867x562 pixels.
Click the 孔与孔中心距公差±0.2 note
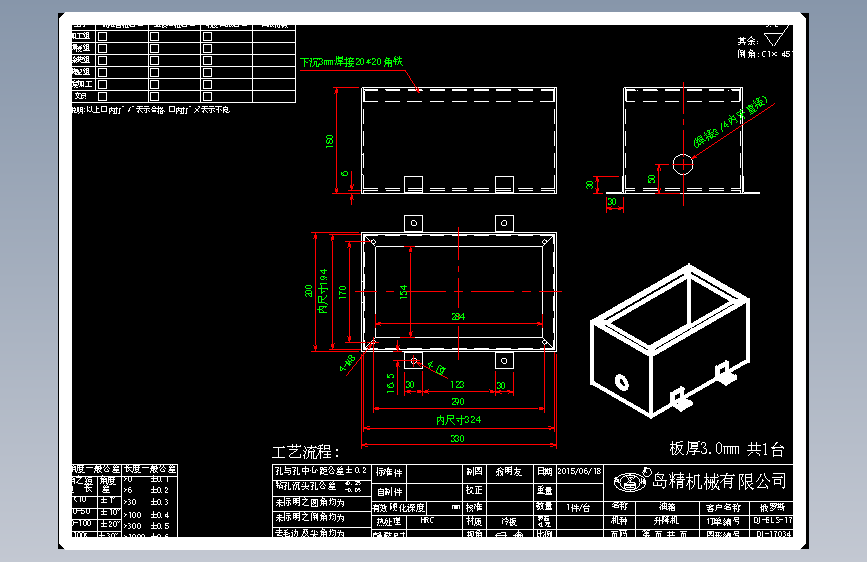[321, 471]
